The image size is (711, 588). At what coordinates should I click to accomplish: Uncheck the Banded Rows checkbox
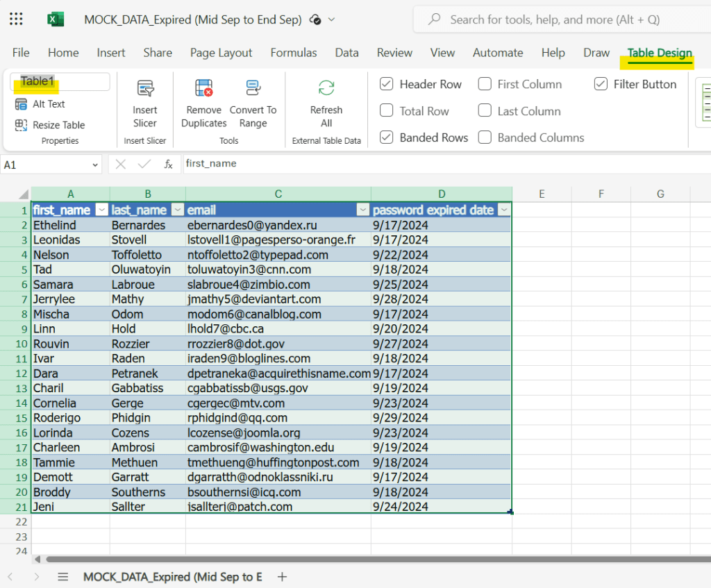click(387, 137)
